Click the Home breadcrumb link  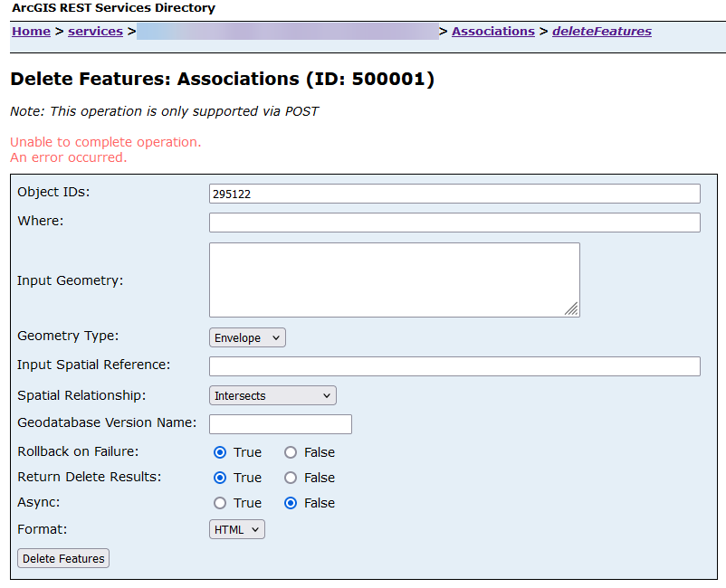click(x=31, y=32)
